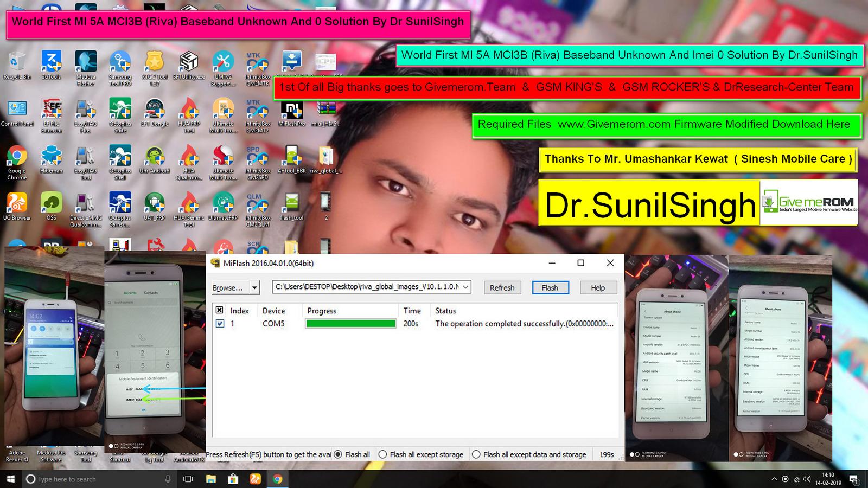868x488 pixels.
Task: Open Control Panel desktop icon
Action: [17, 113]
